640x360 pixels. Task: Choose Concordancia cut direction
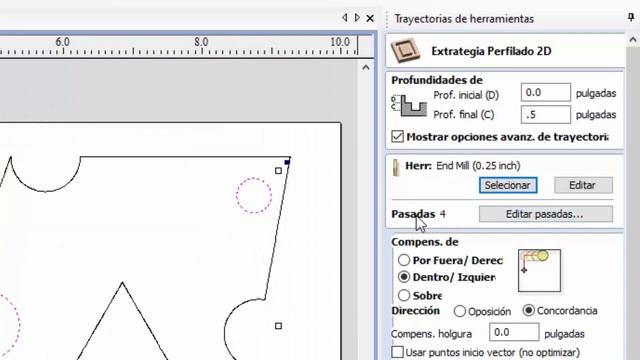coord(529,311)
